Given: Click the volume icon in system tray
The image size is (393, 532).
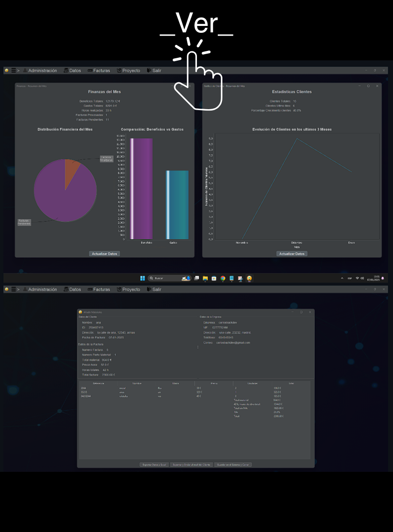Looking at the screenshot, I should click(x=362, y=278).
